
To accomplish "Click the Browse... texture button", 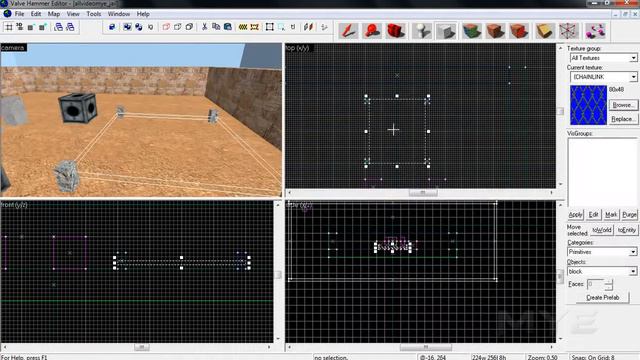I will coord(623,105).
